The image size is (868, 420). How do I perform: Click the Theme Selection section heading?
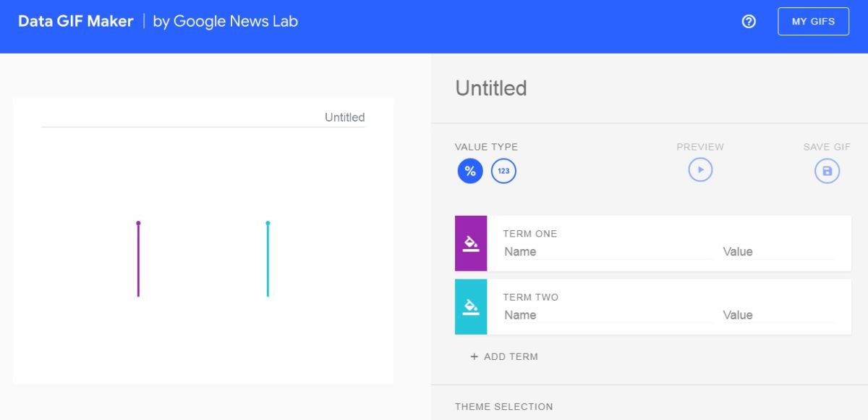click(504, 407)
